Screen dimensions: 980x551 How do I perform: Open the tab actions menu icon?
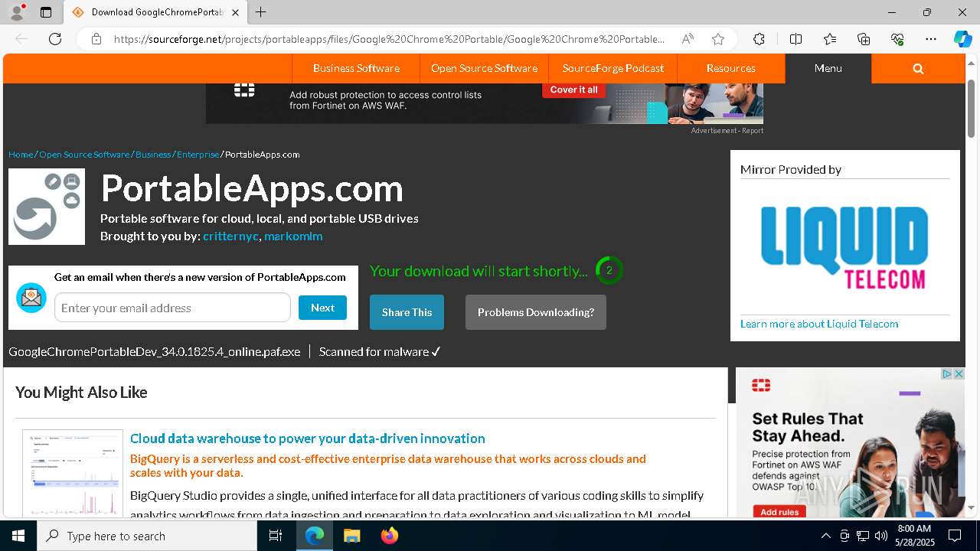coord(46,12)
